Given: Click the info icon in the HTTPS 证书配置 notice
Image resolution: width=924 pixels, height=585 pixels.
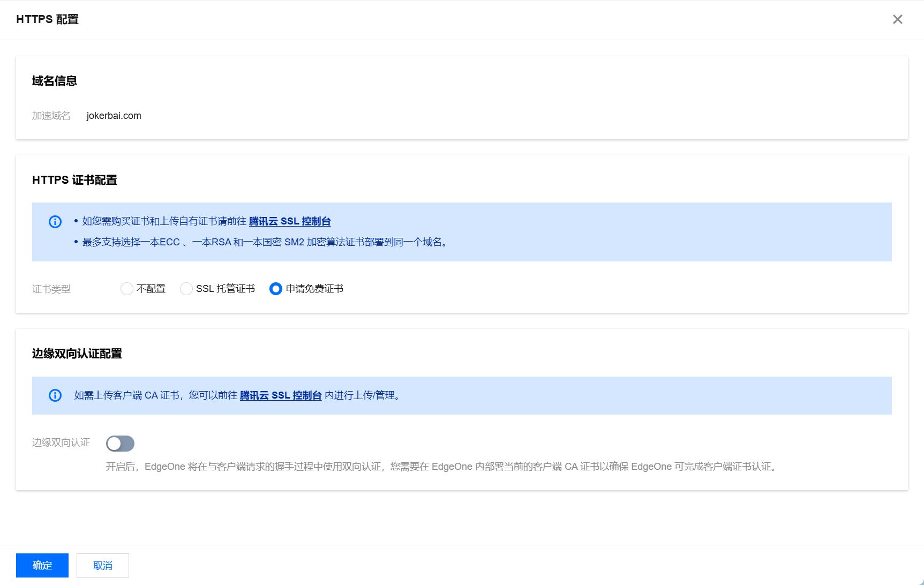Looking at the screenshot, I should pyautogui.click(x=55, y=221).
